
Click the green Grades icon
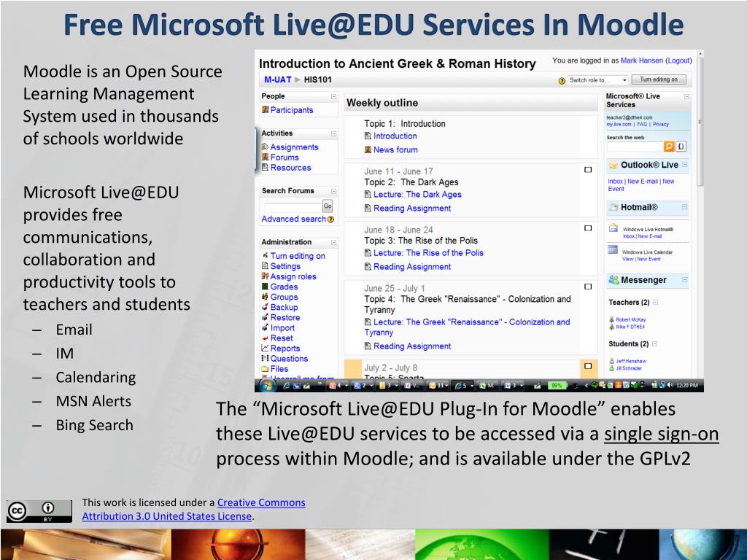pyautogui.click(x=265, y=287)
